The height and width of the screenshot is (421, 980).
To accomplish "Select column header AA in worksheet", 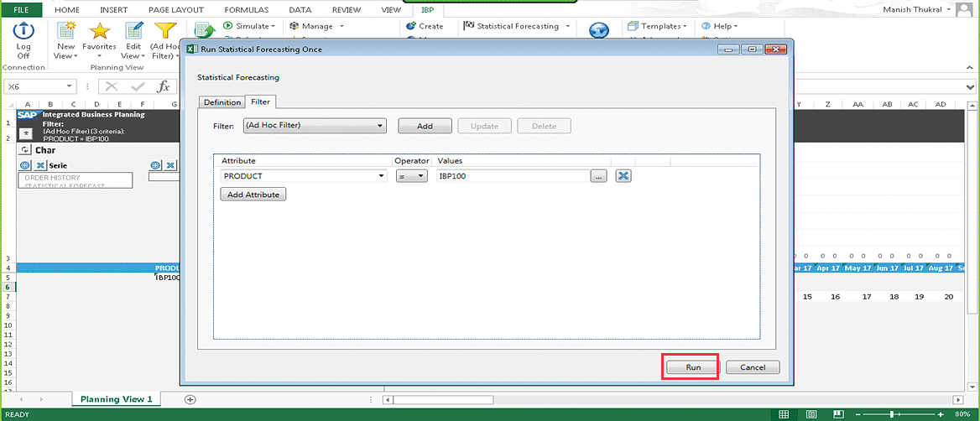I will [x=858, y=104].
